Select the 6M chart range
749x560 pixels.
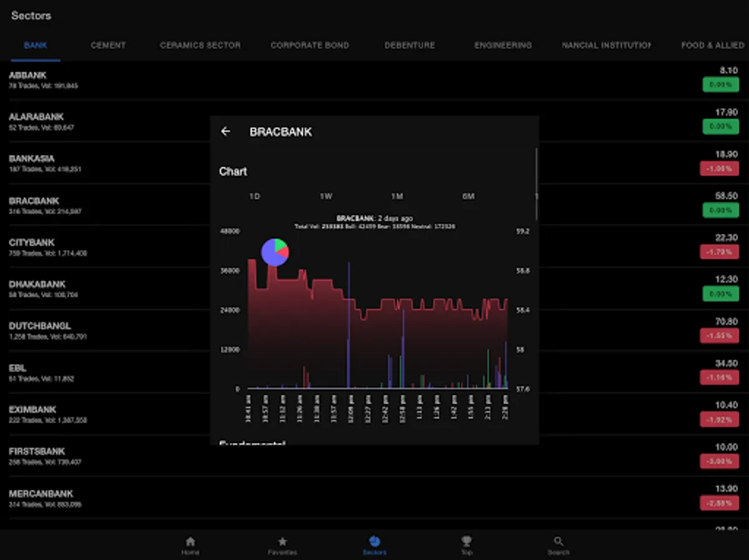pyautogui.click(x=468, y=196)
